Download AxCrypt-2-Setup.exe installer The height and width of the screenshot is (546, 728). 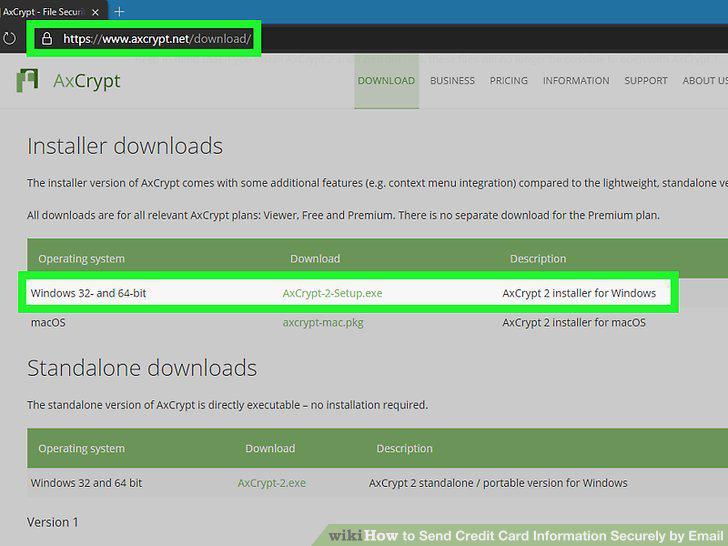coord(332,293)
